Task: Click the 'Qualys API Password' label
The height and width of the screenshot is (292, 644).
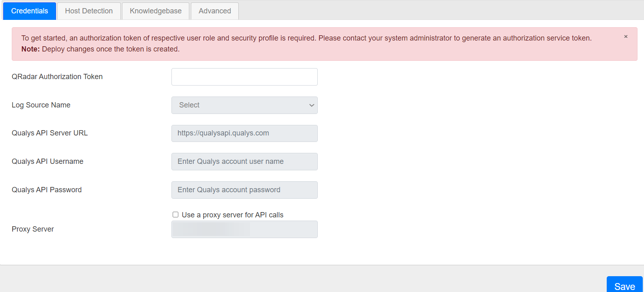Action: point(47,190)
